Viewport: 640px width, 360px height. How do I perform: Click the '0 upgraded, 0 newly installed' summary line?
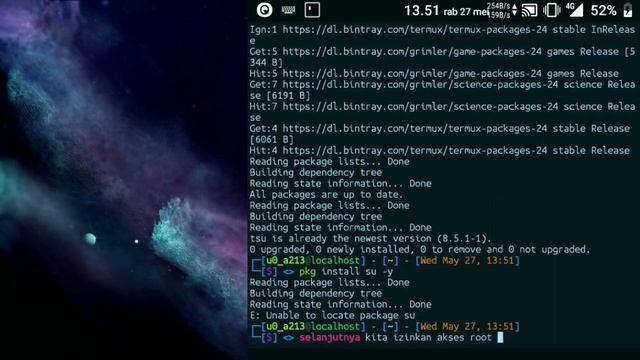click(420, 249)
